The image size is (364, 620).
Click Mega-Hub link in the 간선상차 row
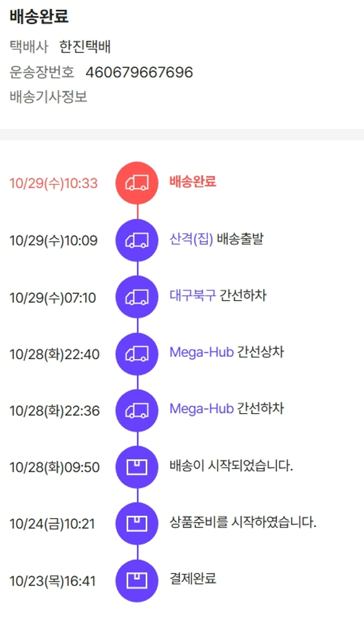[201, 352]
